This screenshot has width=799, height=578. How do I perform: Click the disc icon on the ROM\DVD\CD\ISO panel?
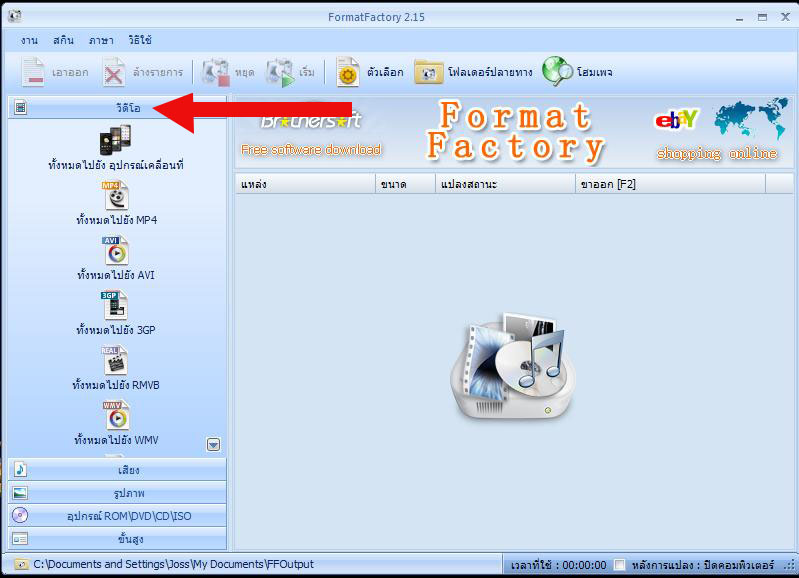(20, 515)
